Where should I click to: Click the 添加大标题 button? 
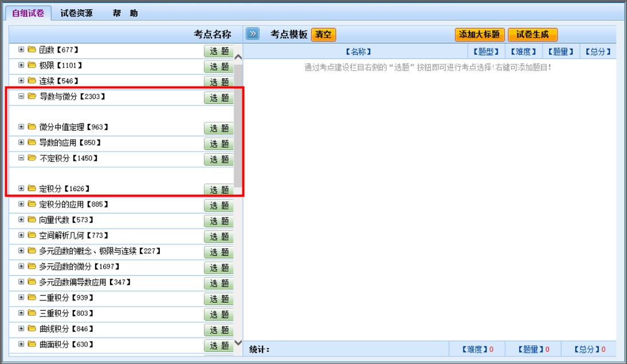coord(480,34)
